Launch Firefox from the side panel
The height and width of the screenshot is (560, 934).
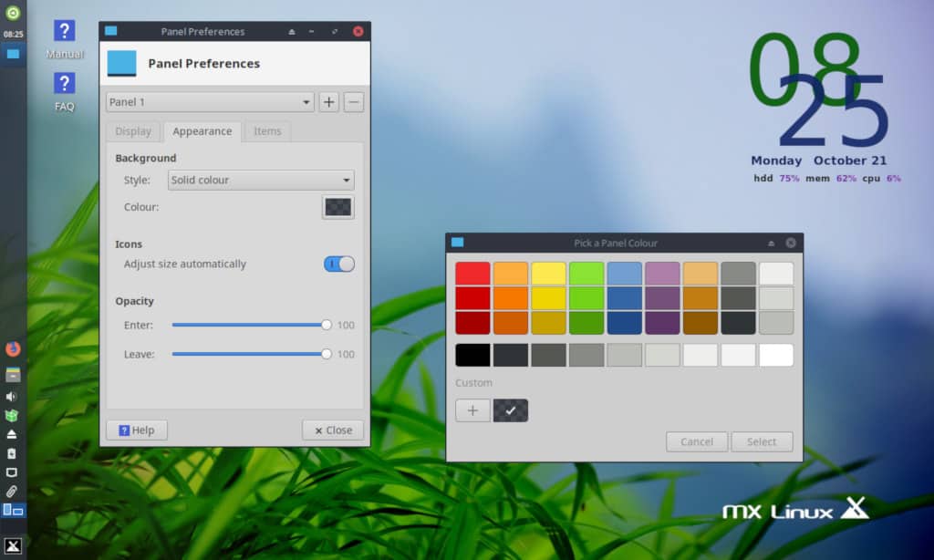[x=13, y=348]
